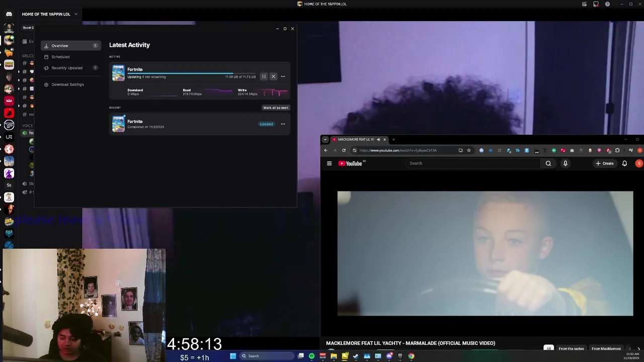Click the YouTube video player
This screenshot has width=644, height=362.
click(x=485, y=253)
